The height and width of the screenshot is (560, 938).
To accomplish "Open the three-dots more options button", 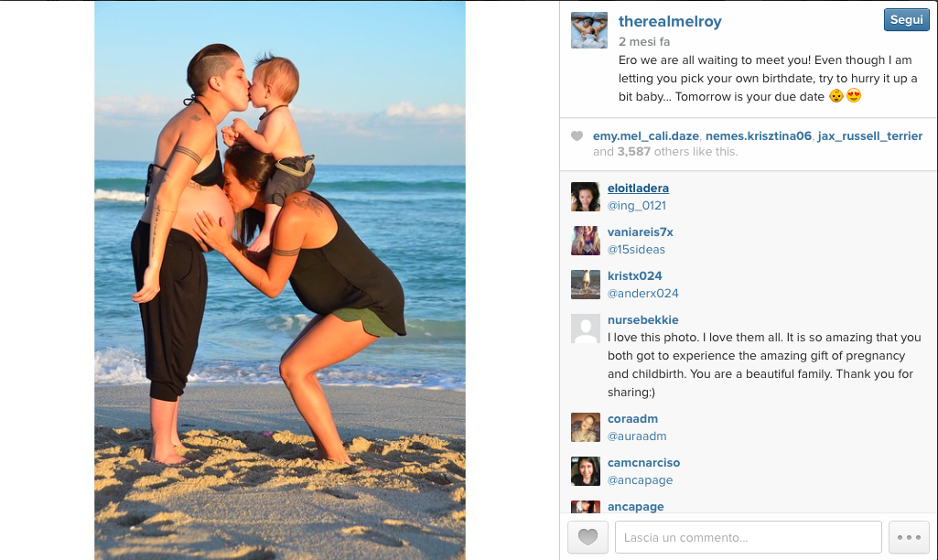I will (x=909, y=536).
